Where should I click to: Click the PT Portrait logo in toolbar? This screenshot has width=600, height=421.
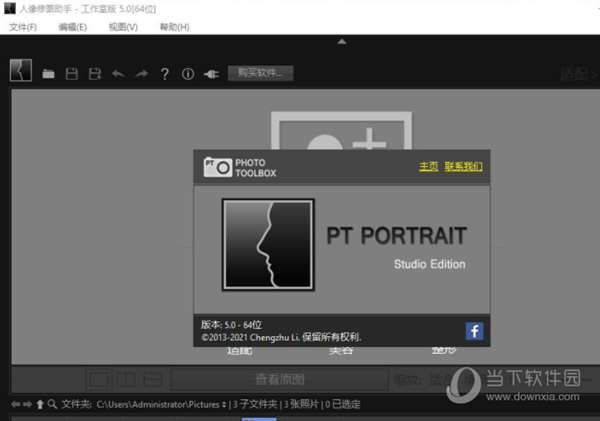tap(21, 70)
